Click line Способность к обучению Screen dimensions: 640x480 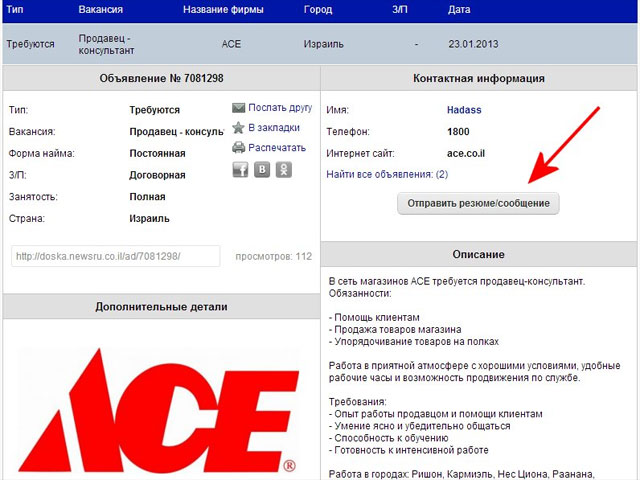[x=389, y=438]
